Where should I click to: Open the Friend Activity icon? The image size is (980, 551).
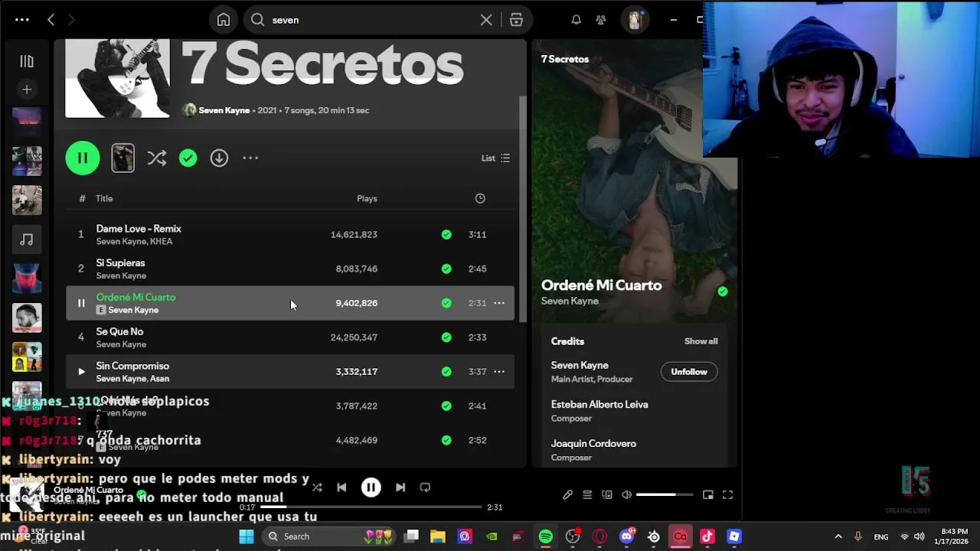601,20
